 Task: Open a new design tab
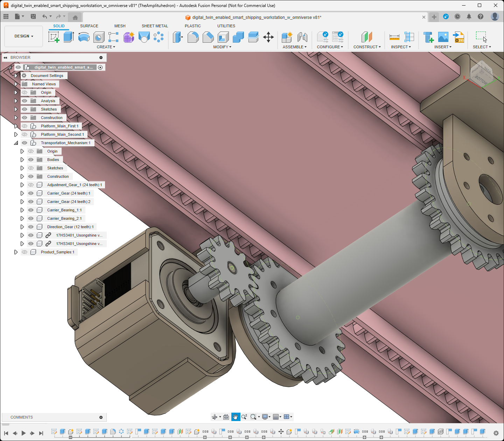(434, 17)
